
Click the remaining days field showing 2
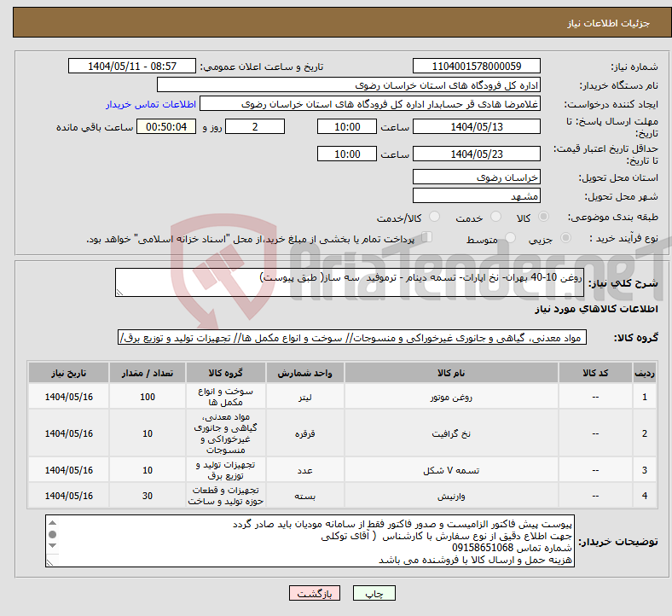255,127
